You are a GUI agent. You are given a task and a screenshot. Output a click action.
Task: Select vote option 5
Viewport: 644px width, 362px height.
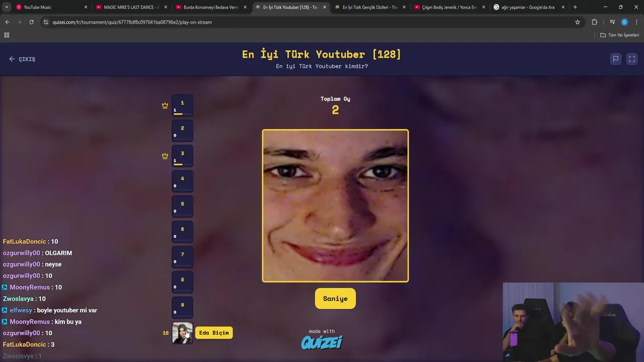click(182, 207)
